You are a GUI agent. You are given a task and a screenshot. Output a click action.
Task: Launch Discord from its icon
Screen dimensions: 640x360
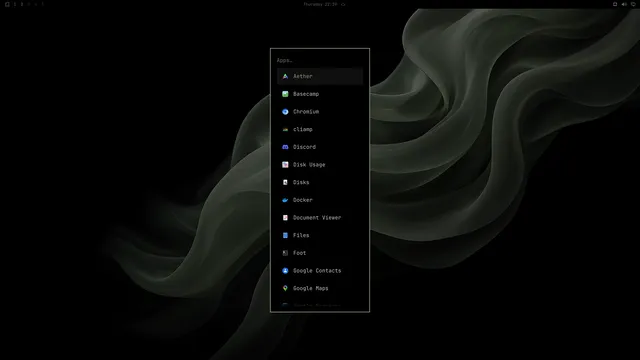pos(285,147)
